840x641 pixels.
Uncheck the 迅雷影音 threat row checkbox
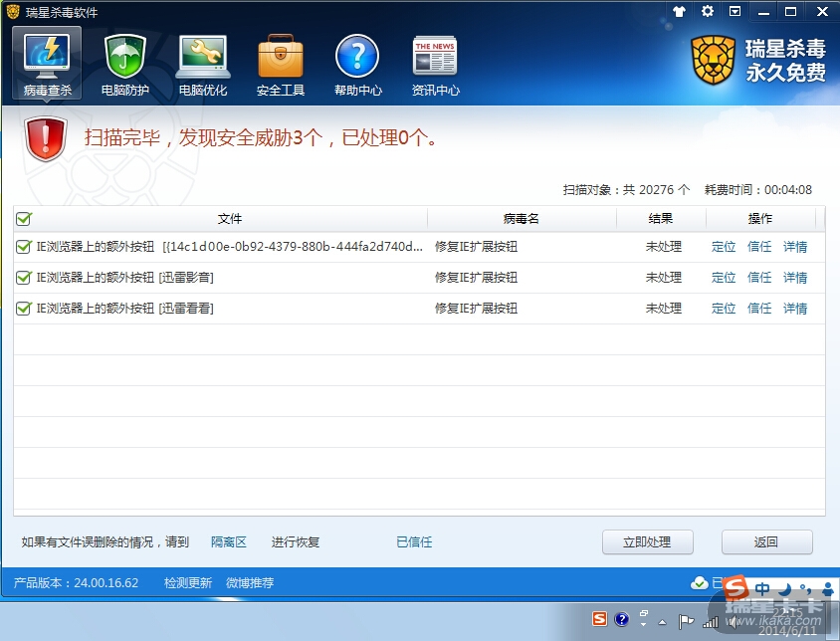[x=24, y=278]
